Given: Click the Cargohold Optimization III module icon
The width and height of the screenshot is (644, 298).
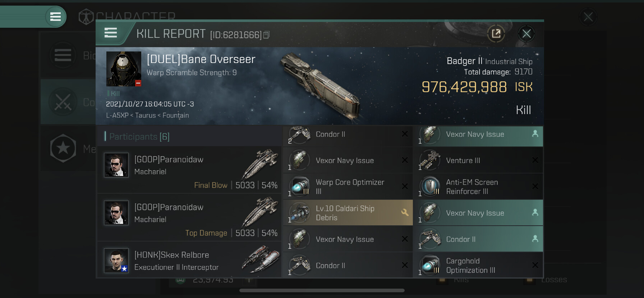Looking at the screenshot, I should coord(430,265).
